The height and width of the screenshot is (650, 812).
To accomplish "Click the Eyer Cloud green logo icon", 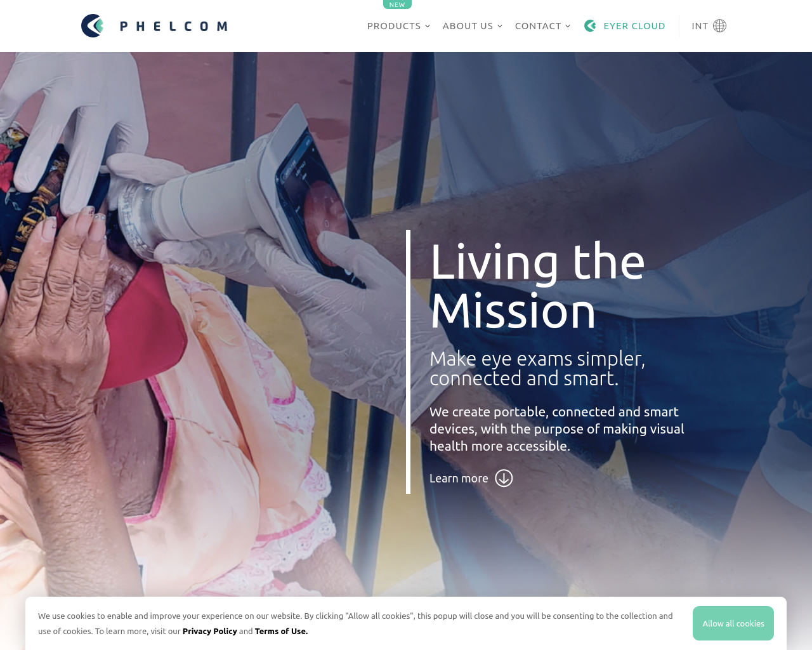I will (x=590, y=26).
